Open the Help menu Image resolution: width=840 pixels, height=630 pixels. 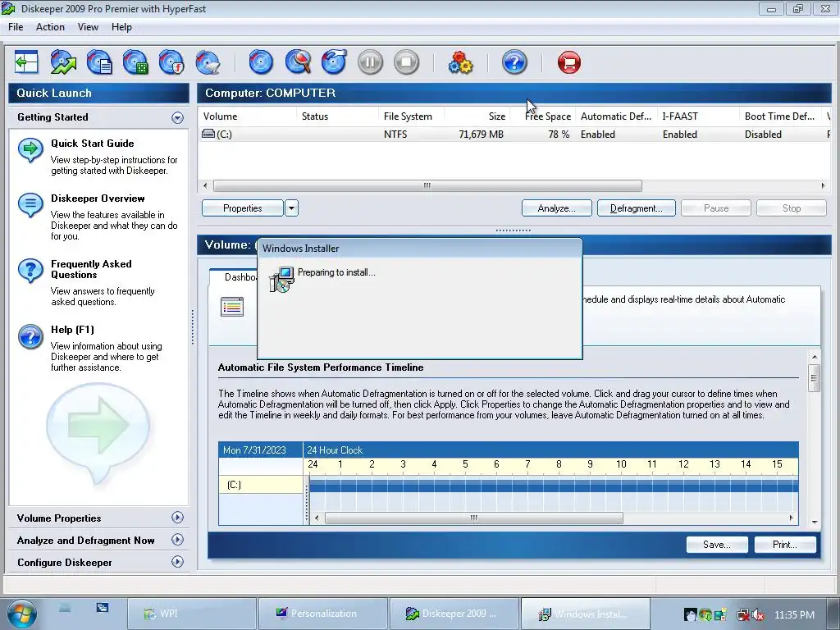(121, 27)
